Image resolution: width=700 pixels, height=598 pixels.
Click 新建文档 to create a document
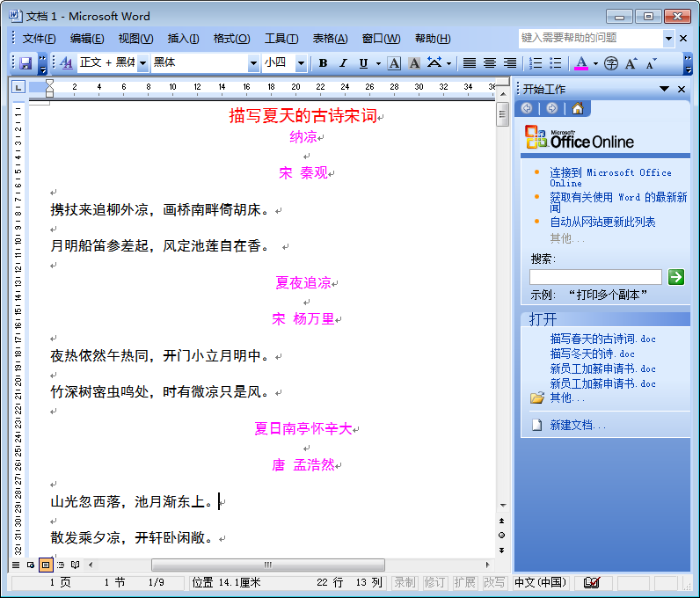577,425
